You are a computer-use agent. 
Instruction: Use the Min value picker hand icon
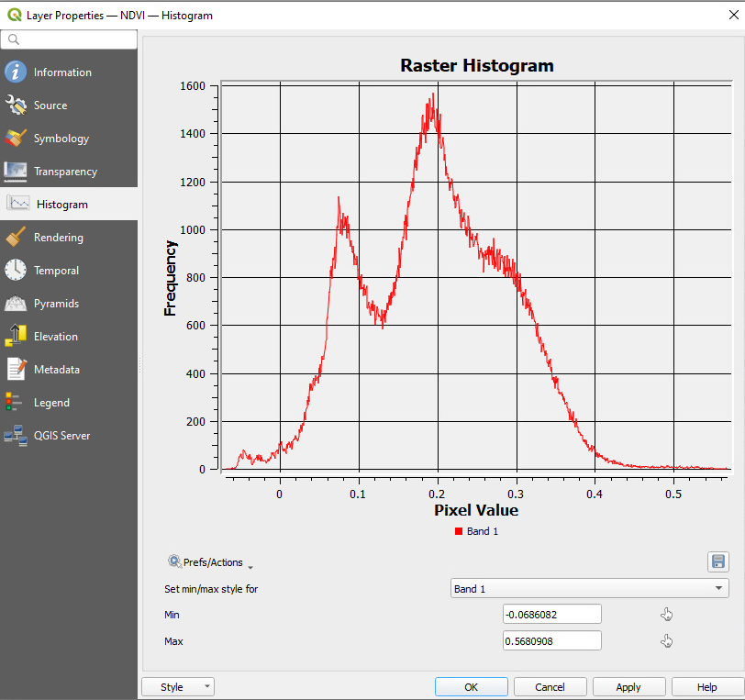click(x=667, y=614)
